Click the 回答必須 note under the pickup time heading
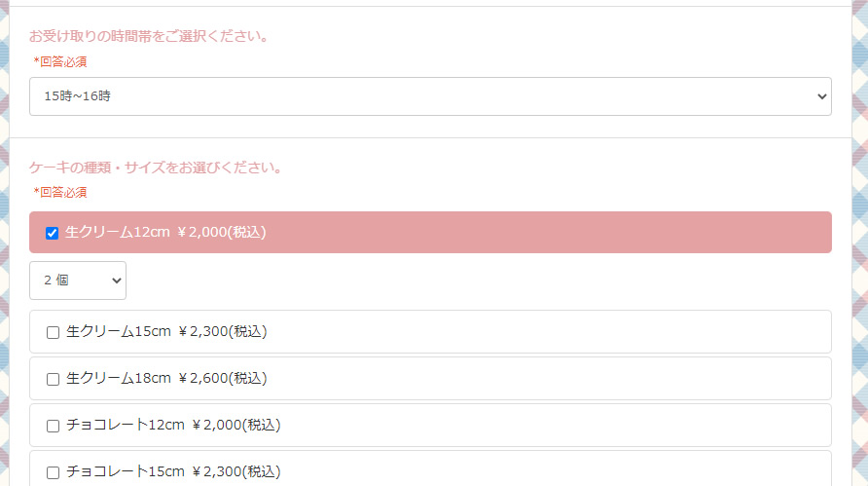 tap(60, 61)
